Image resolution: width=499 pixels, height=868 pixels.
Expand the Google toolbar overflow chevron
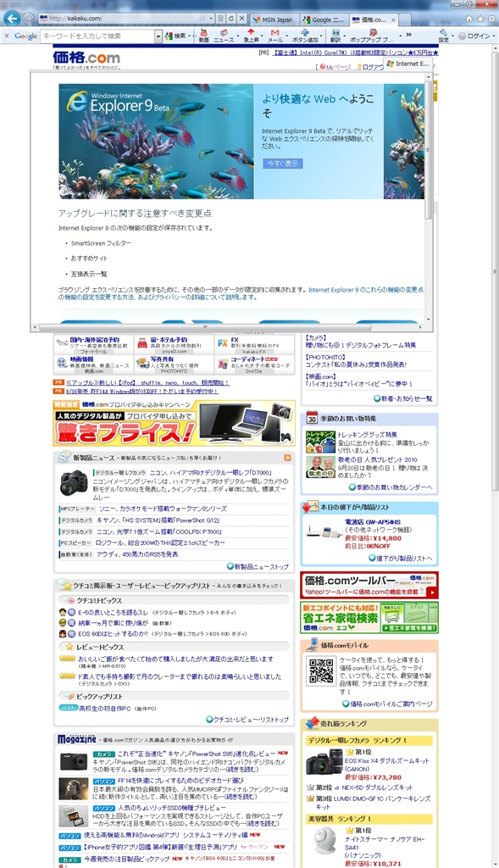[x=409, y=35]
